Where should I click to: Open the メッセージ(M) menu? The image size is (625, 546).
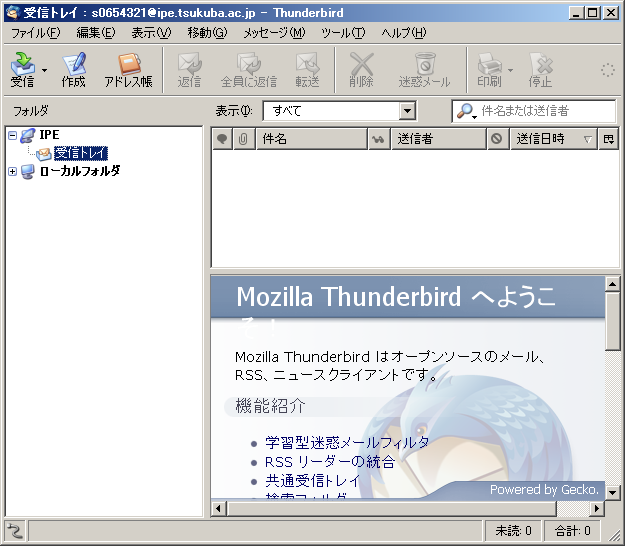[x=274, y=33]
